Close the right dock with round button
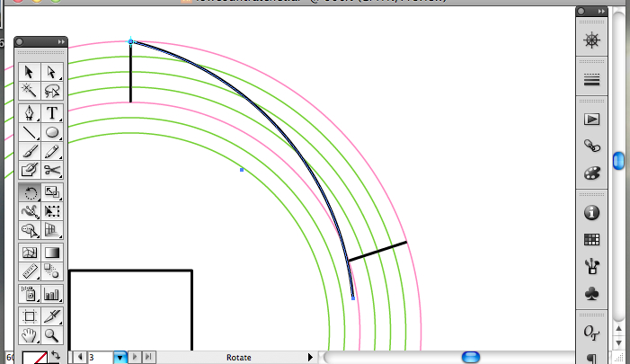Screen dimensions: 630x364 coord(581,12)
